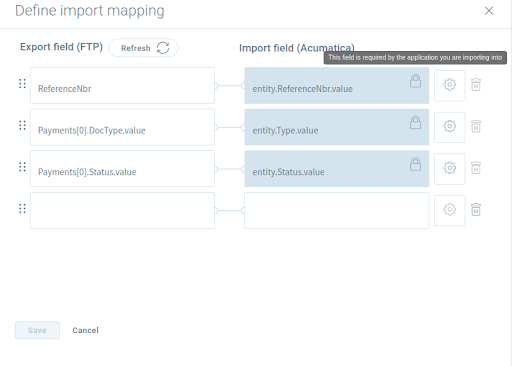This screenshot has width=512, height=366.
Task: Click lock icon on entity.Status.value field
Action: [x=415, y=164]
